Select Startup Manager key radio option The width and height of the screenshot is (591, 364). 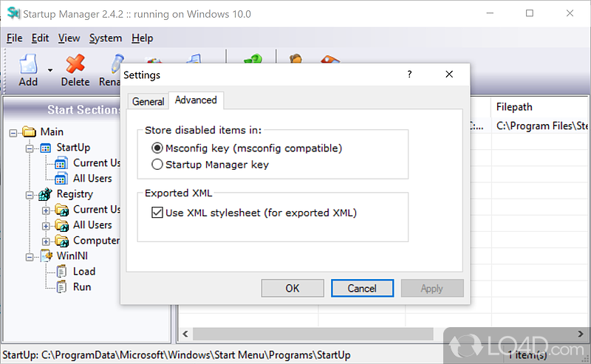157,165
